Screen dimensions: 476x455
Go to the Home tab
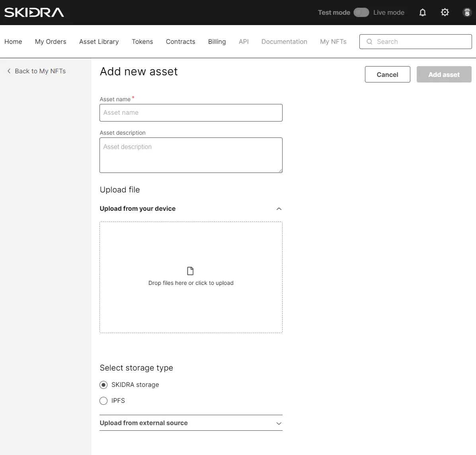pyautogui.click(x=14, y=42)
